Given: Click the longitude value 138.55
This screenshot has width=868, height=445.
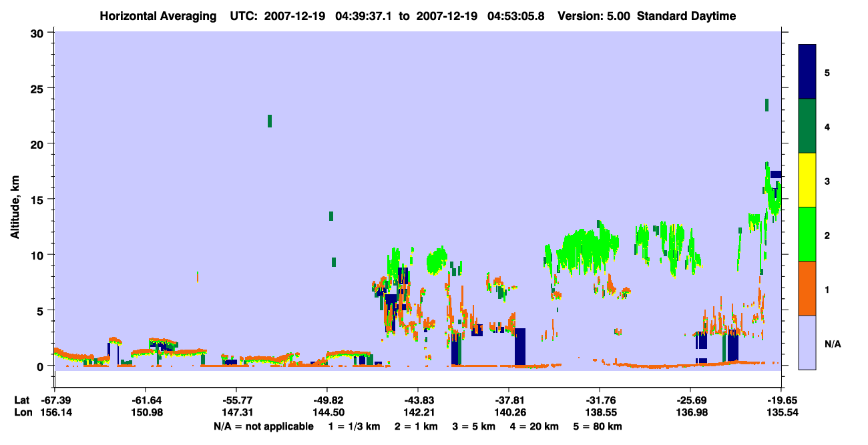Looking at the screenshot, I should coord(600,413).
